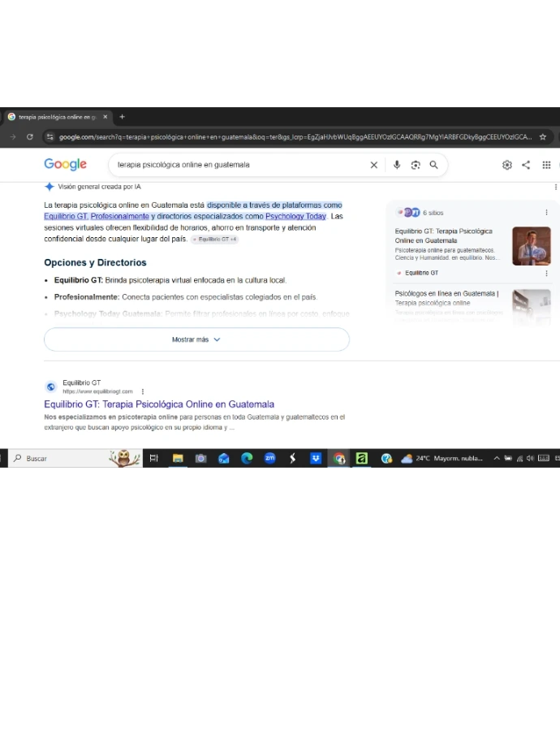Open options for equilibriogt.com result
This screenshot has width=560, height=747.
coord(143,391)
